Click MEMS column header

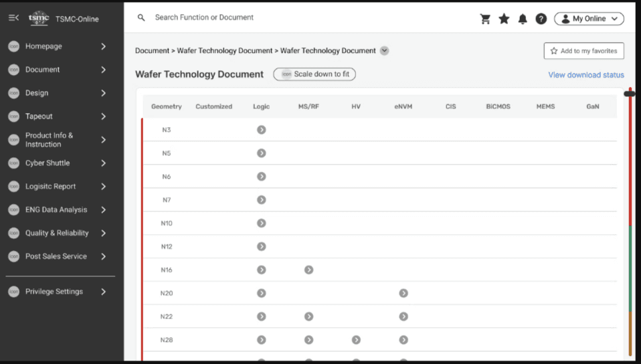click(x=545, y=106)
